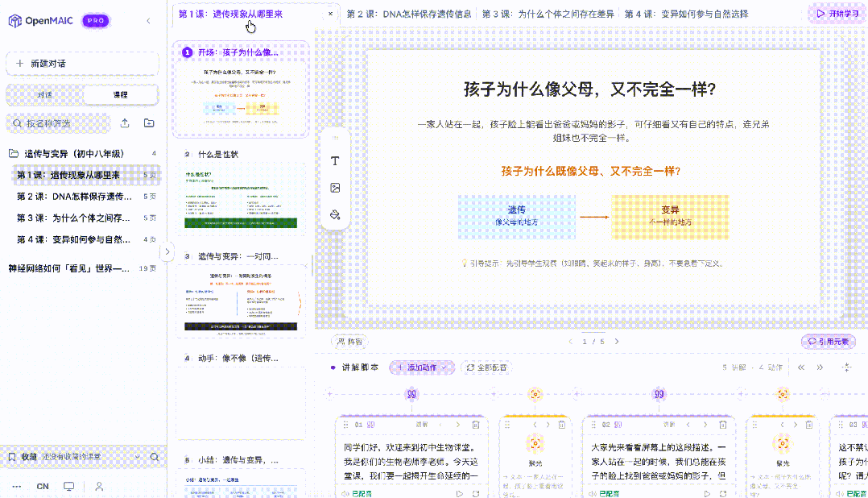Image resolution: width=868 pixels, height=498 pixels.
Task: Switch language with the CN button
Action: pyautogui.click(x=43, y=487)
